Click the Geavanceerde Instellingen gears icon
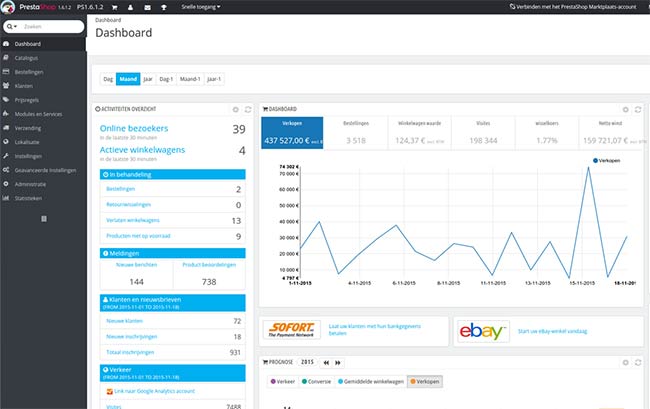This screenshot has height=409, width=650. [x=6, y=170]
